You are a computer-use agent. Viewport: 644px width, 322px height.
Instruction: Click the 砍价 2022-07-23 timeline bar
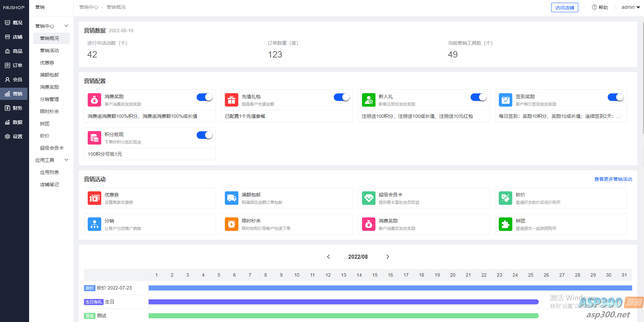390,288
